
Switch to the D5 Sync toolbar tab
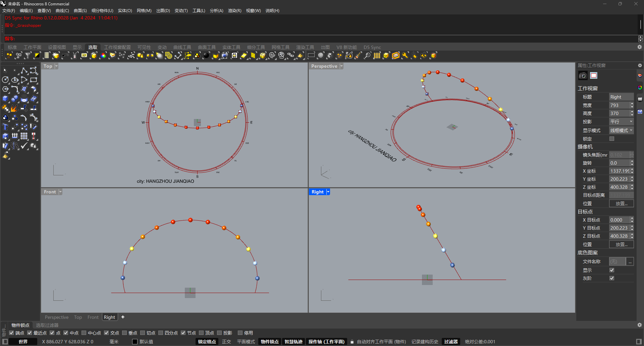tap(372, 47)
